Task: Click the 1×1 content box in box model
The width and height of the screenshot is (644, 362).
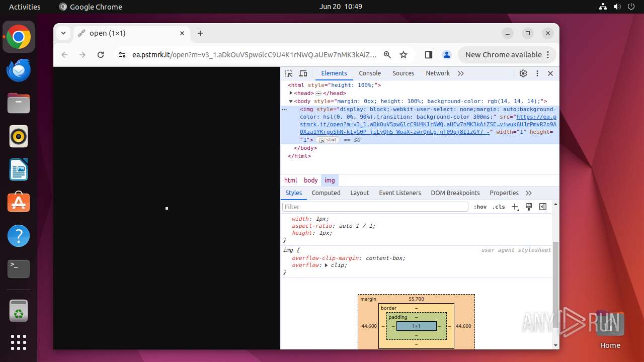Action: click(x=416, y=326)
